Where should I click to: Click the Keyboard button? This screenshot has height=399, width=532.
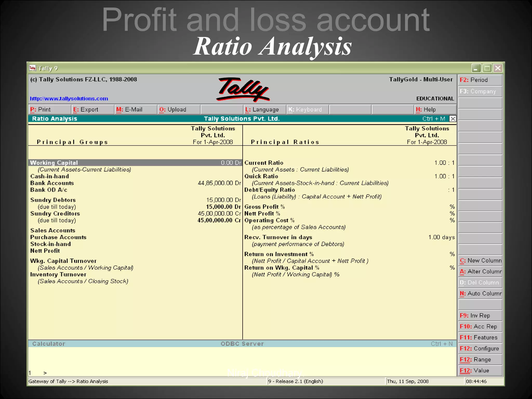(x=308, y=109)
